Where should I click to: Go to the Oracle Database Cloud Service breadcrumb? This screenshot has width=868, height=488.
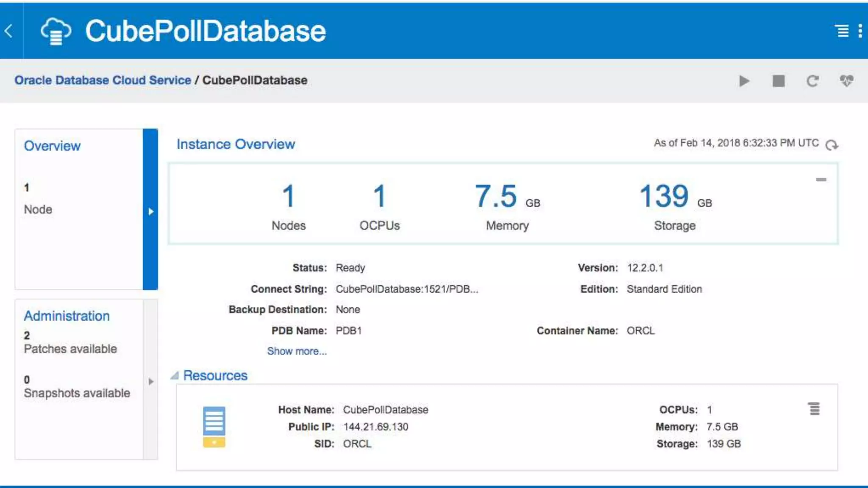[103, 80]
